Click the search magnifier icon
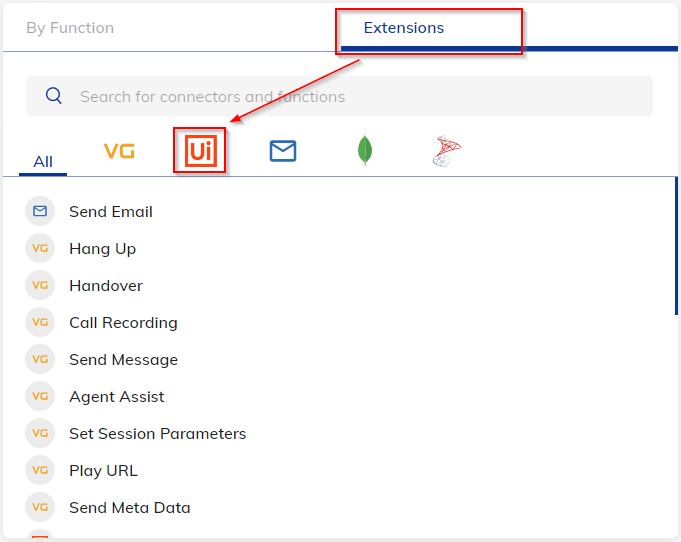Viewport: 681px width, 542px height. (x=54, y=96)
